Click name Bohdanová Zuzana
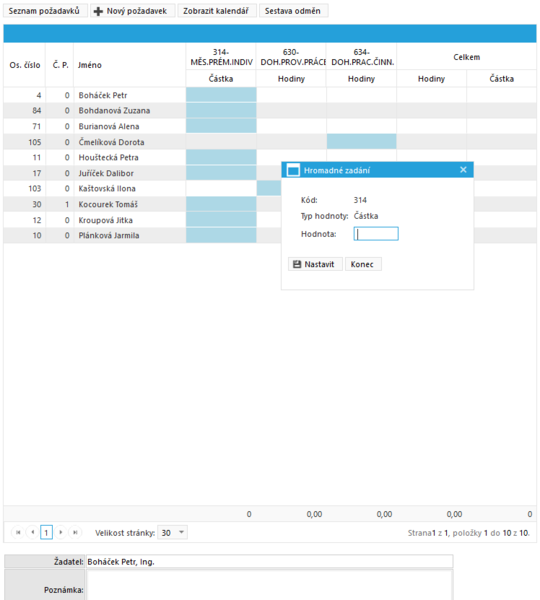 click(x=114, y=111)
